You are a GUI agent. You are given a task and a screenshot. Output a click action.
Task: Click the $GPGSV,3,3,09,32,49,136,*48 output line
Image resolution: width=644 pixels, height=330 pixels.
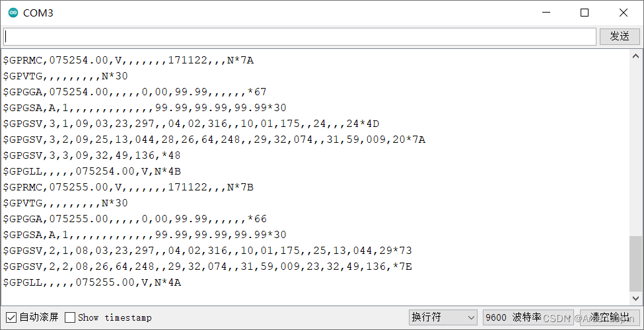(92, 155)
